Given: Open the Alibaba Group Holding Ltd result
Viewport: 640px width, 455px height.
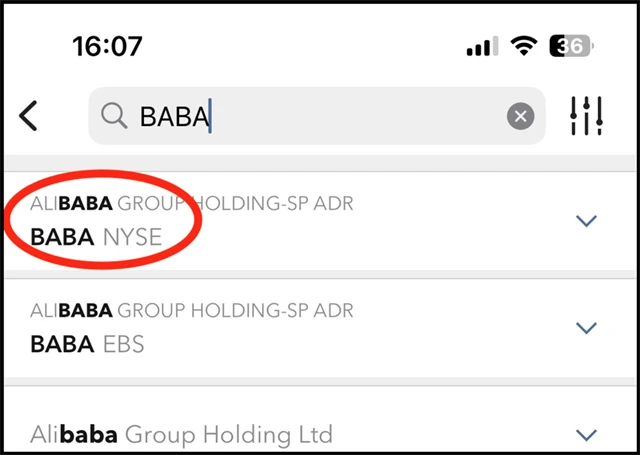Looking at the screenshot, I should [x=182, y=435].
